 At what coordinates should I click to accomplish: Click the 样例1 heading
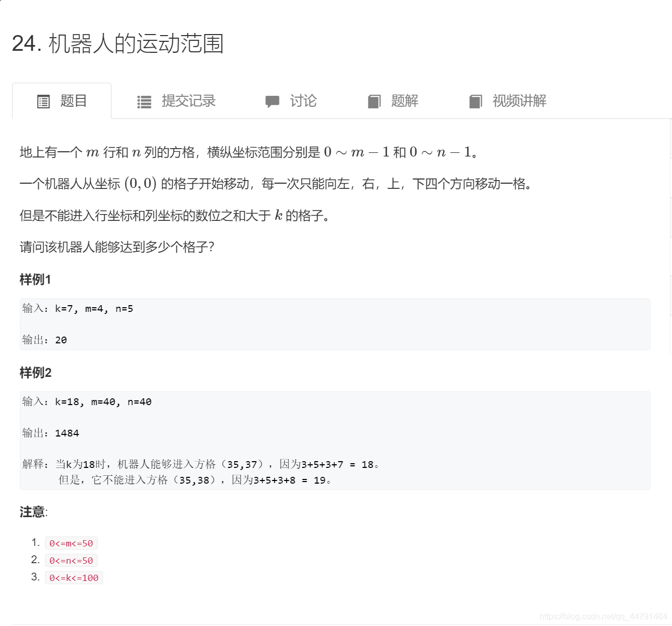point(35,280)
